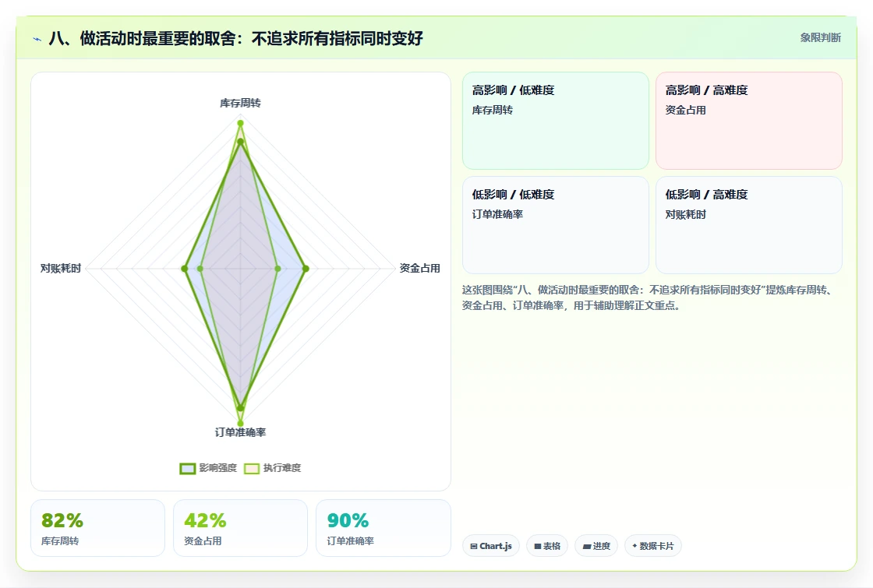This screenshot has width=873, height=588.
Task: Click the 82% 库存周转 stat card
Action: tap(98, 528)
